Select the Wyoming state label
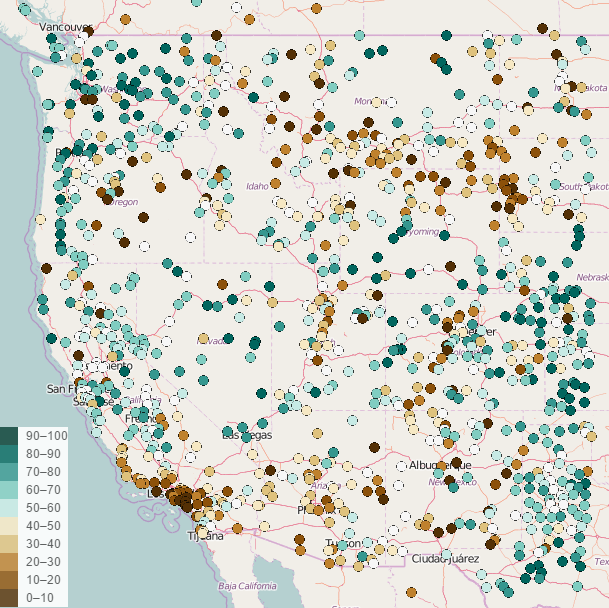 point(421,232)
